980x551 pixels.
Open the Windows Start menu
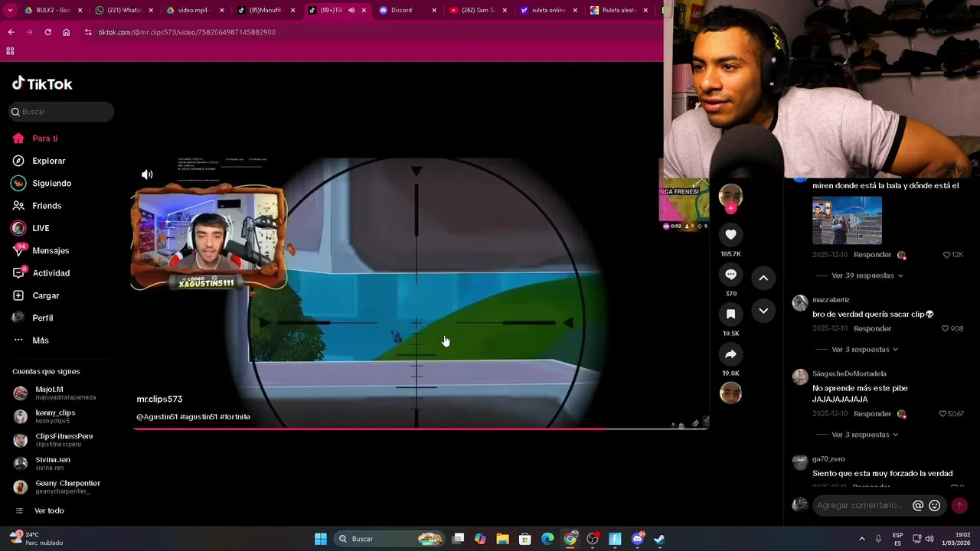click(x=321, y=539)
